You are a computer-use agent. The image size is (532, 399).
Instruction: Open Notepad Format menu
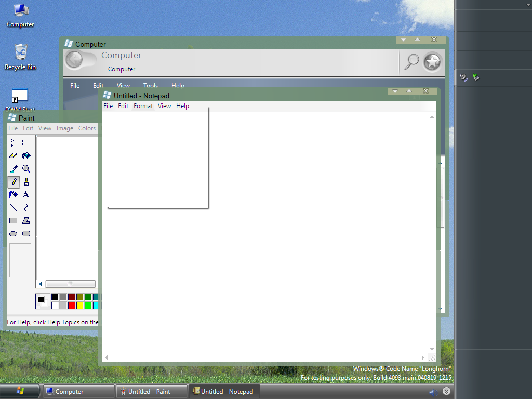[x=143, y=106]
